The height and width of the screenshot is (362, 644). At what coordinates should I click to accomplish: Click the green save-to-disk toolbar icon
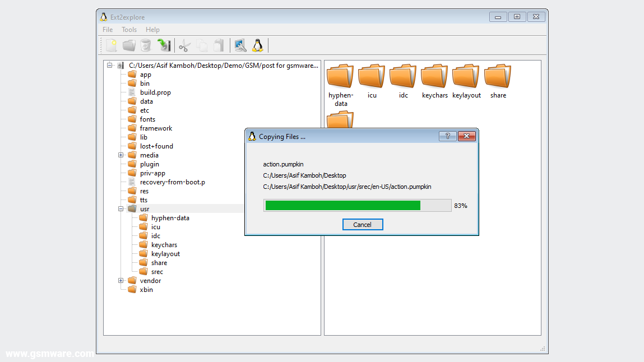[164, 45]
